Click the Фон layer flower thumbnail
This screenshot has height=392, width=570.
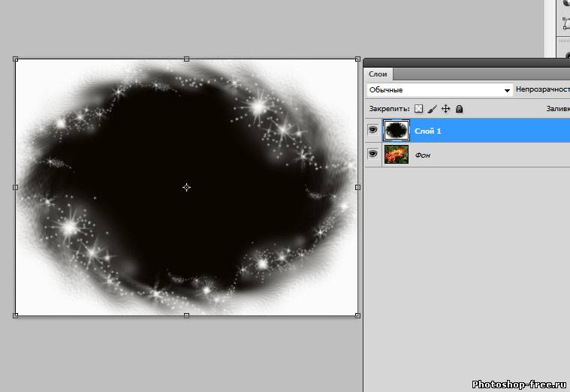[x=396, y=155]
